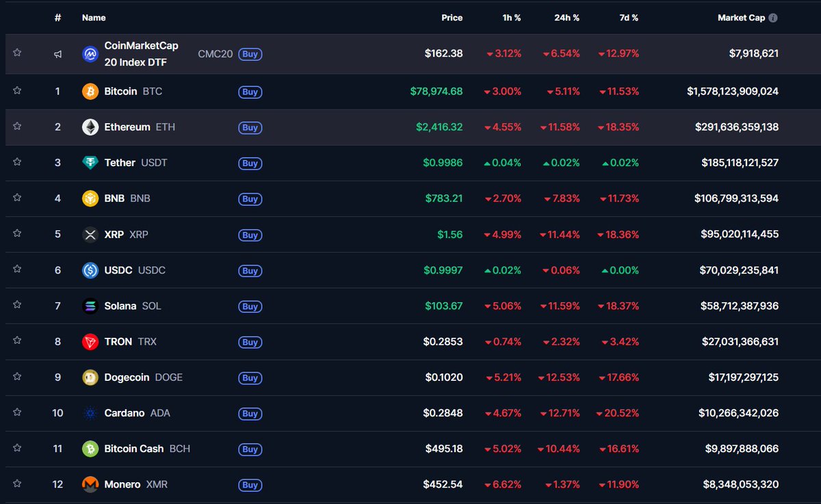Click the XRP logo icon
Image resolution: width=821 pixels, height=504 pixels.
pyautogui.click(x=90, y=235)
